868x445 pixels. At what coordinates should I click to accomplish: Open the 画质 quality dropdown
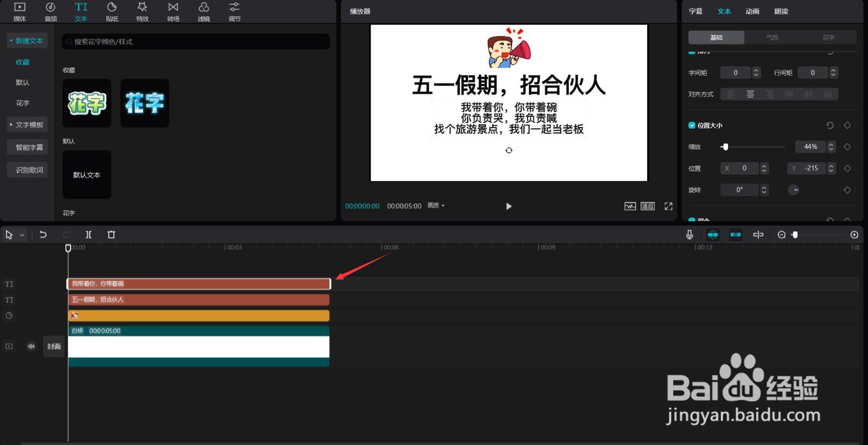tap(436, 205)
